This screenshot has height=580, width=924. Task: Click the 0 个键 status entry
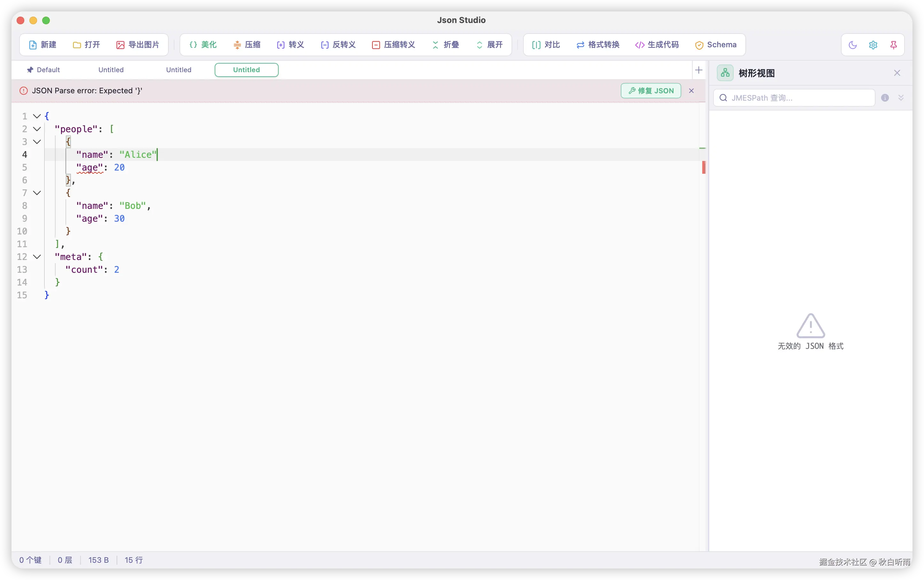[30, 560]
